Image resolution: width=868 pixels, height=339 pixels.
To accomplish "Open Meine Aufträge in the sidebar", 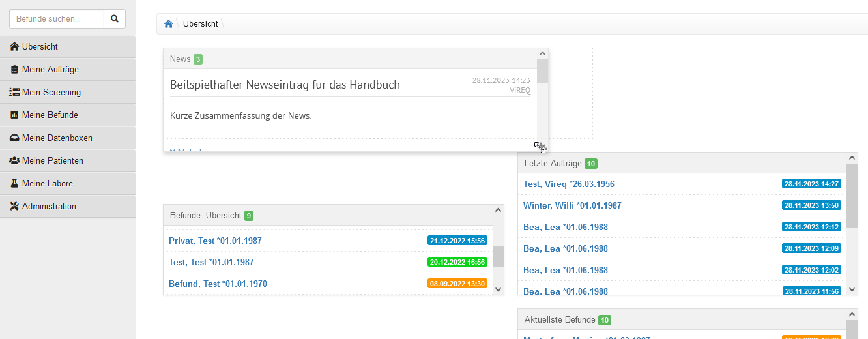I will (x=68, y=69).
